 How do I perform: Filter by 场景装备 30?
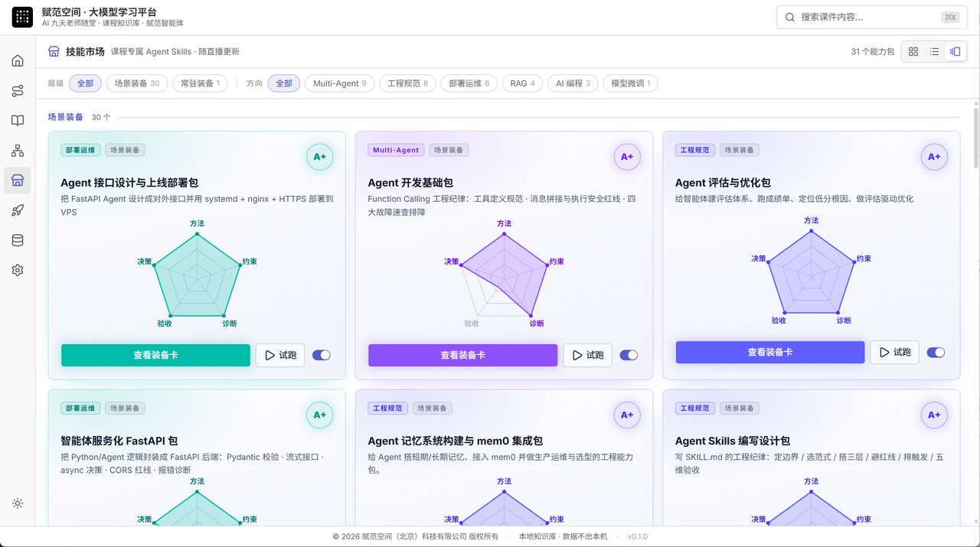pos(137,83)
